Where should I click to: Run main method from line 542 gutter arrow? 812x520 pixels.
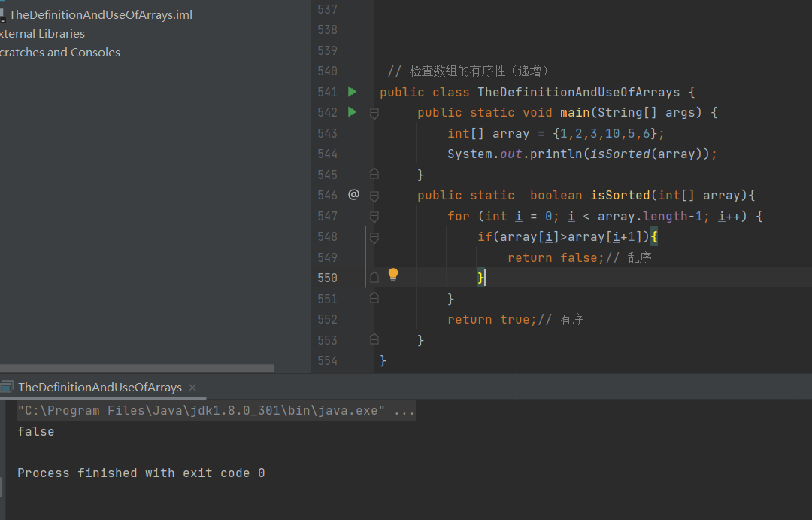pos(352,112)
